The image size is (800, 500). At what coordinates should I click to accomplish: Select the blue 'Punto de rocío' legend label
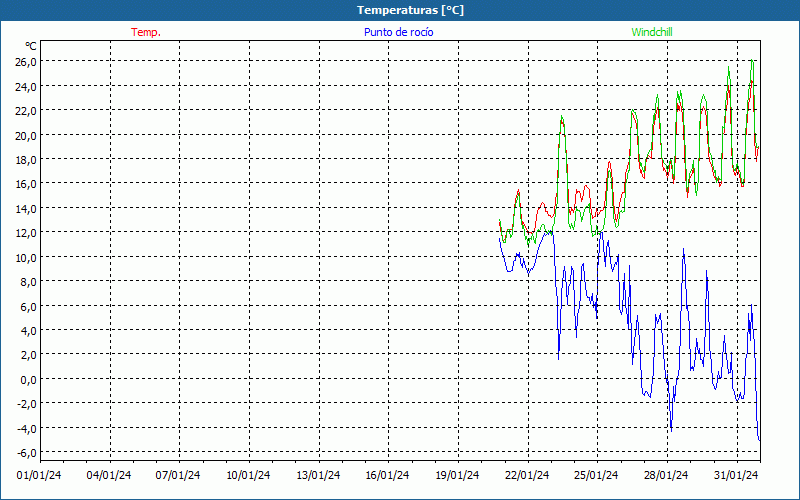398,32
